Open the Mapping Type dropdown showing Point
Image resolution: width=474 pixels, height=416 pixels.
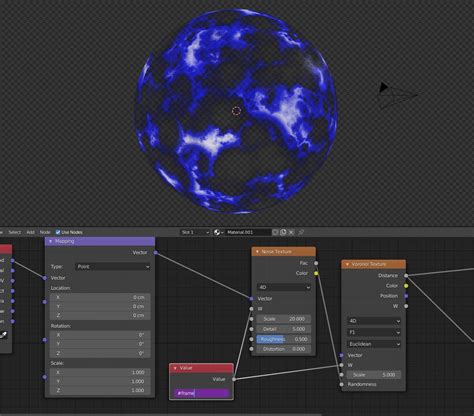click(x=113, y=267)
